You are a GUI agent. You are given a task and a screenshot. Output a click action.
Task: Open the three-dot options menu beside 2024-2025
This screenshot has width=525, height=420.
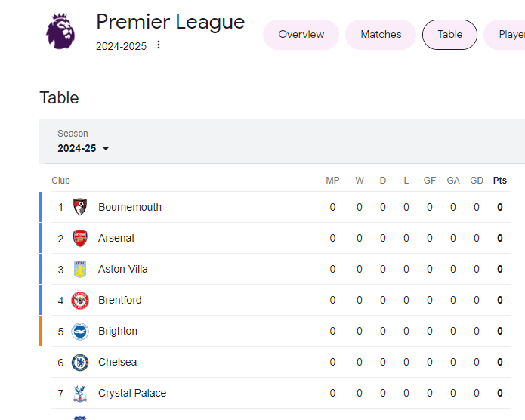(159, 45)
